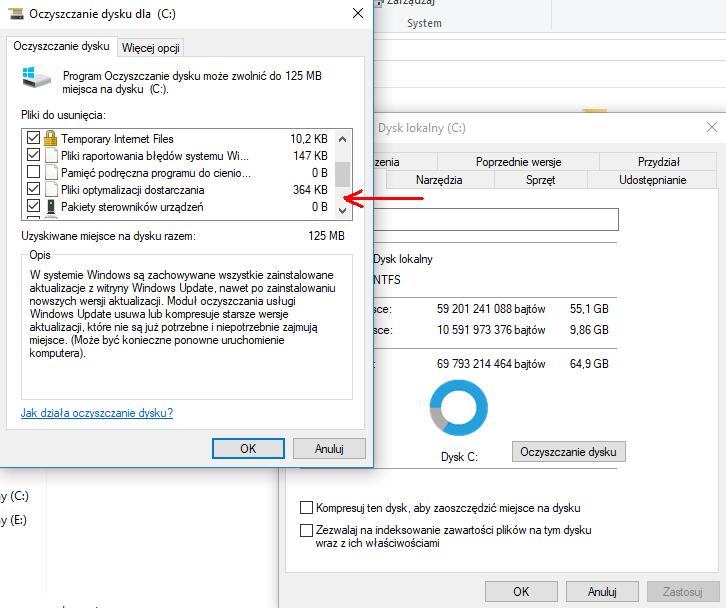Click the 64,9 GB capacity value

[x=589, y=364]
